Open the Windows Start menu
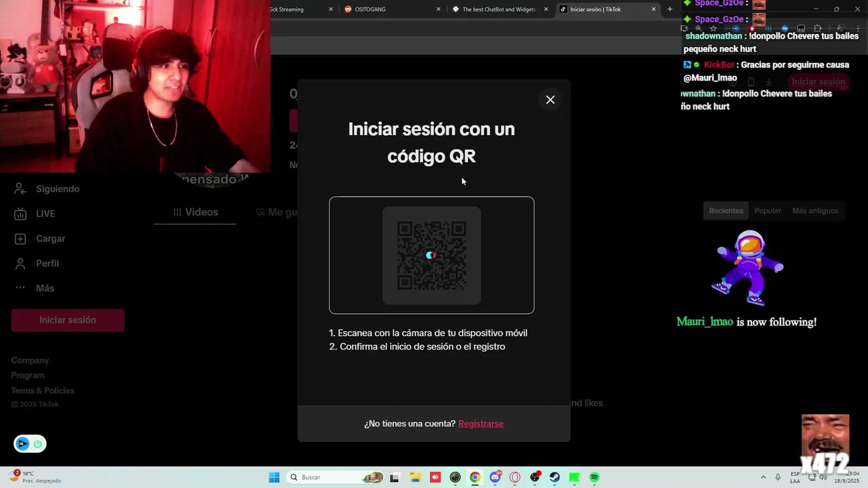The image size is (868, 488). click(274, 477)
